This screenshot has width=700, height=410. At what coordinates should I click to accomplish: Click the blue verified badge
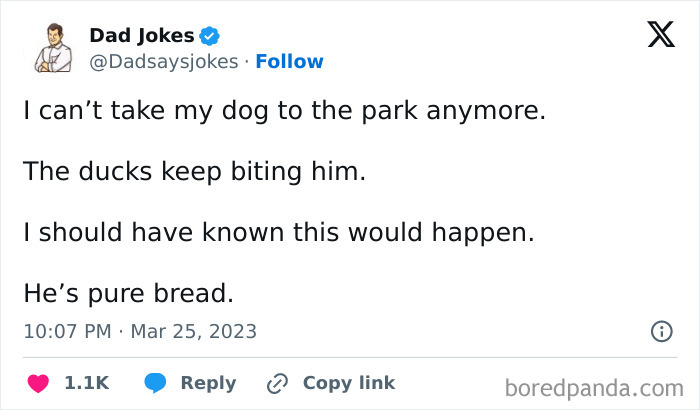[209, 36]
